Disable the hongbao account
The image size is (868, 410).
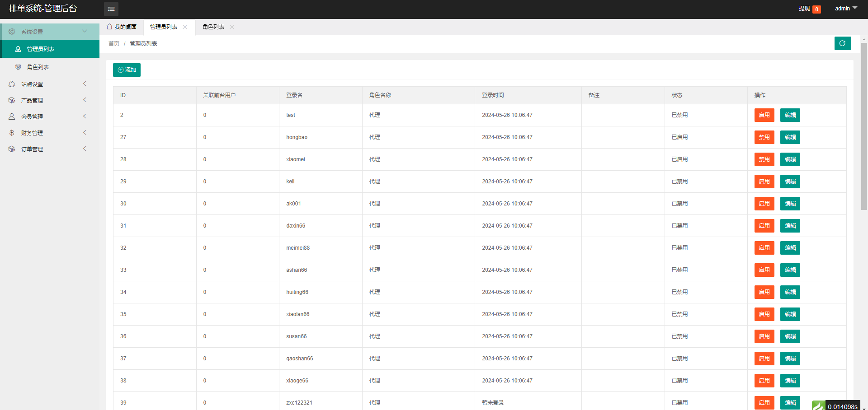click(x=764, y=137)
